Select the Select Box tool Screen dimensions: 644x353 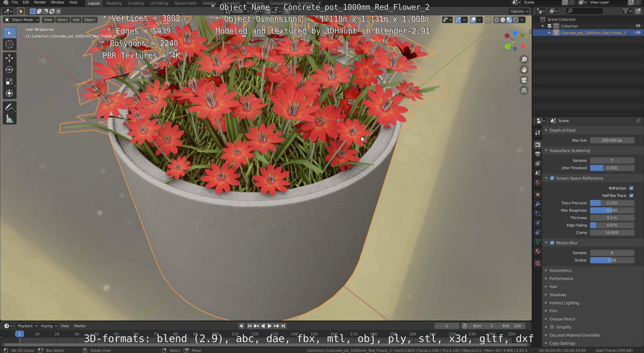[9, 33]
